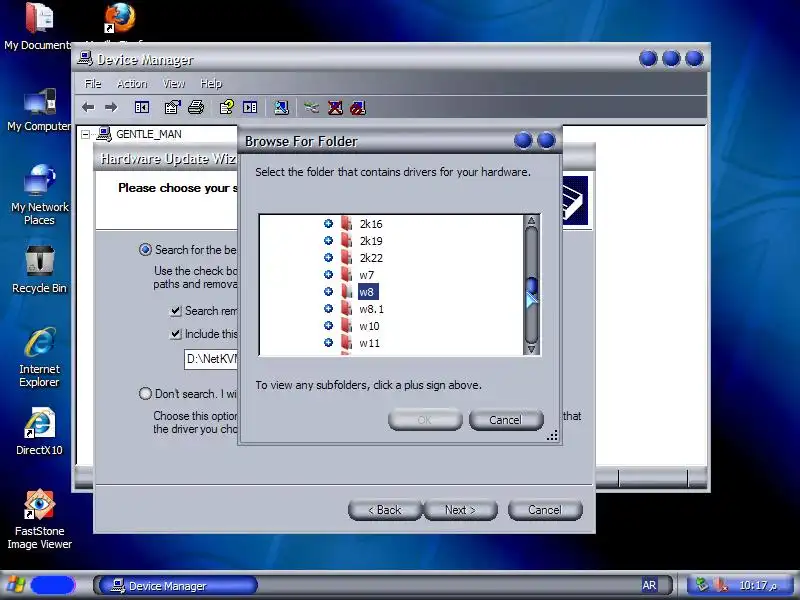Click the 2k16 folder icon

(346, 223)
